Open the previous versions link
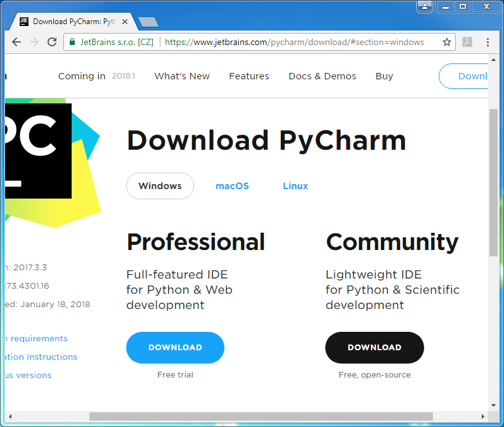Screen dimensions: 504x427 (x=29, y=375)
